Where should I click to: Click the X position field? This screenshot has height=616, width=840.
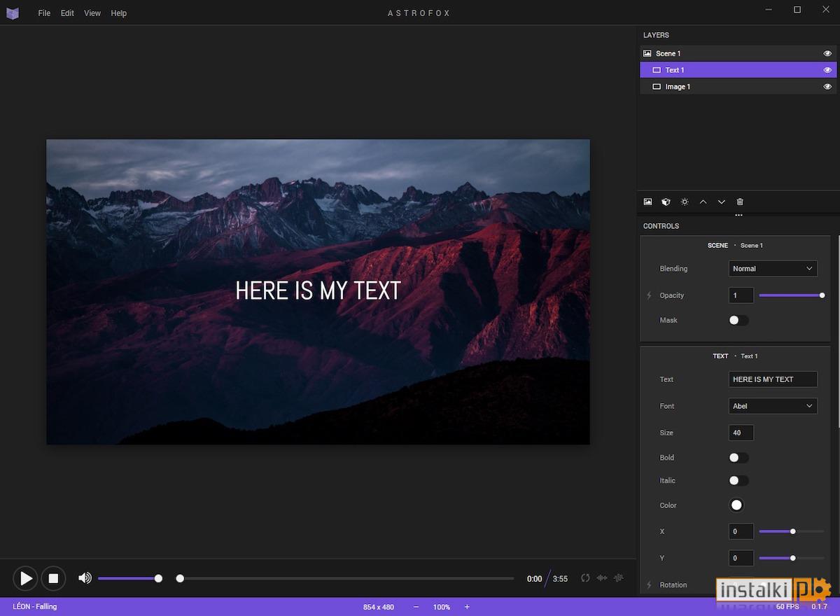tap(741, 531)
